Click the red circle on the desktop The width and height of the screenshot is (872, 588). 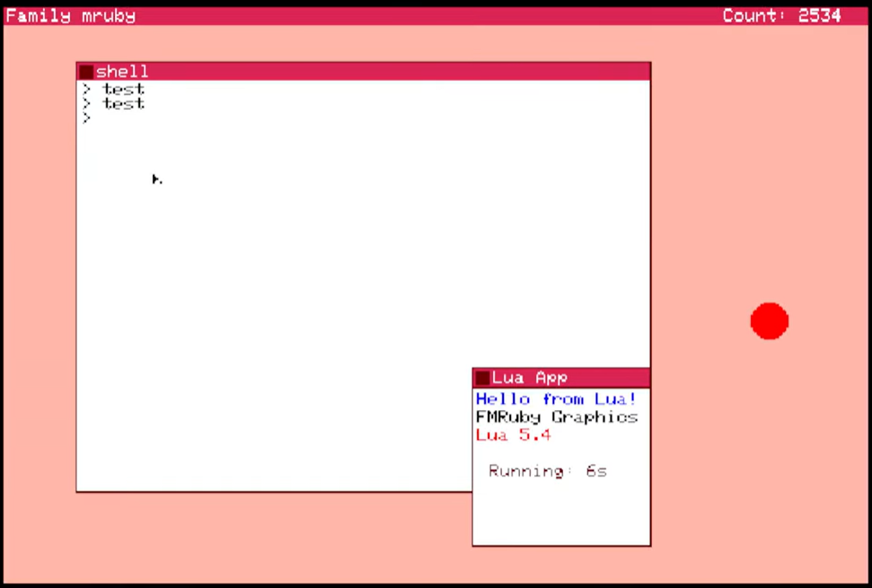click(770, 321)
